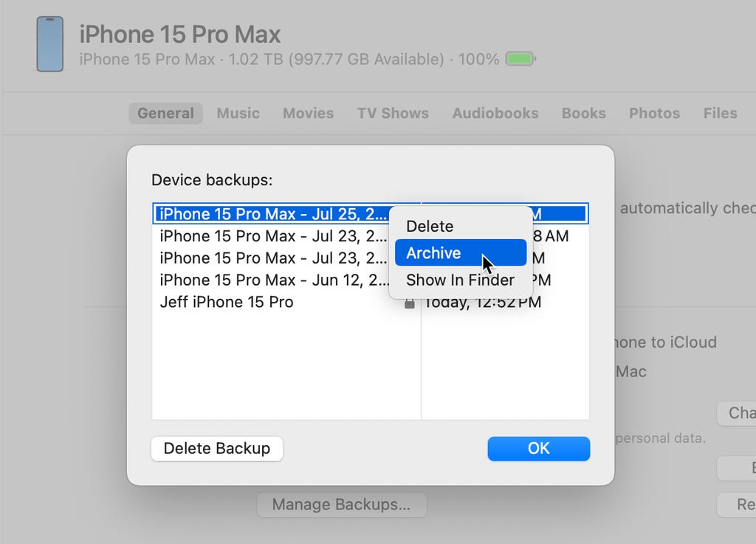Go to the Movies tab
This screenshot has width=756, height=544.
point(308,113)
